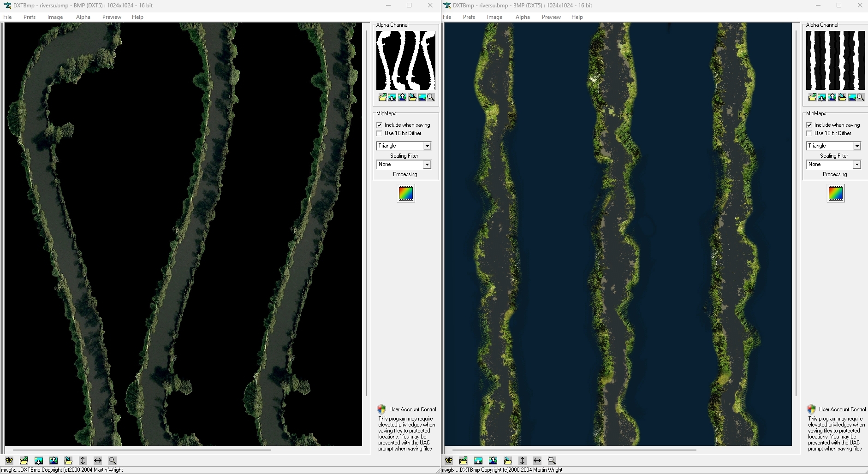Open Triangle scaling filter dropdown in left window

[x=427, y=146]
